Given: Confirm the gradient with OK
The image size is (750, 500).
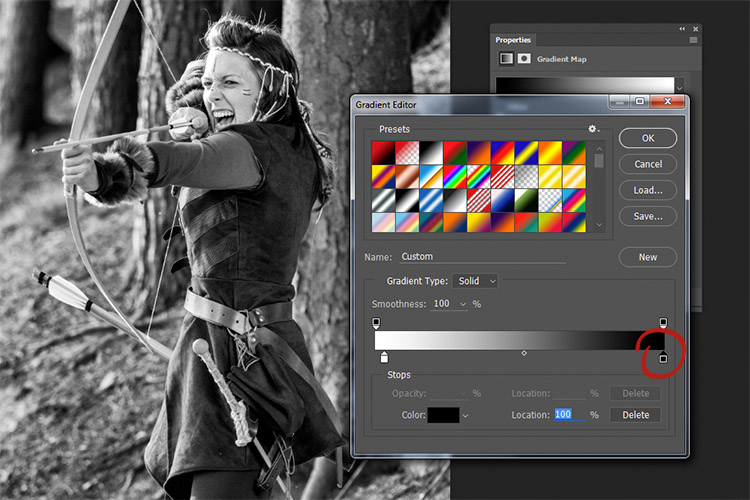Looking at the screenshot, I should pos(648,138).
